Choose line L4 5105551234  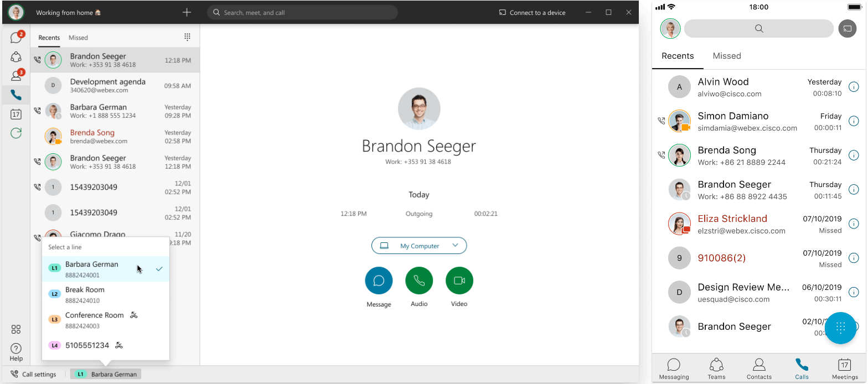[106, 345]
